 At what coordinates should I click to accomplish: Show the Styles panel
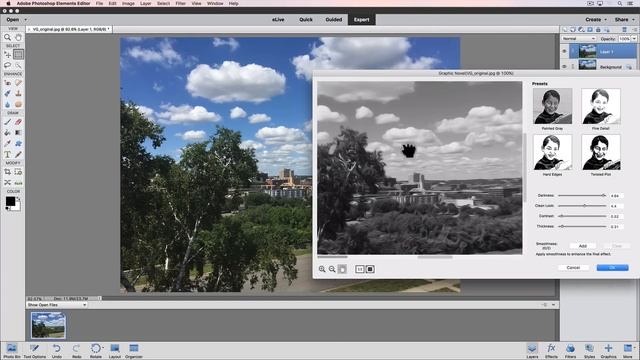(589, 350)
